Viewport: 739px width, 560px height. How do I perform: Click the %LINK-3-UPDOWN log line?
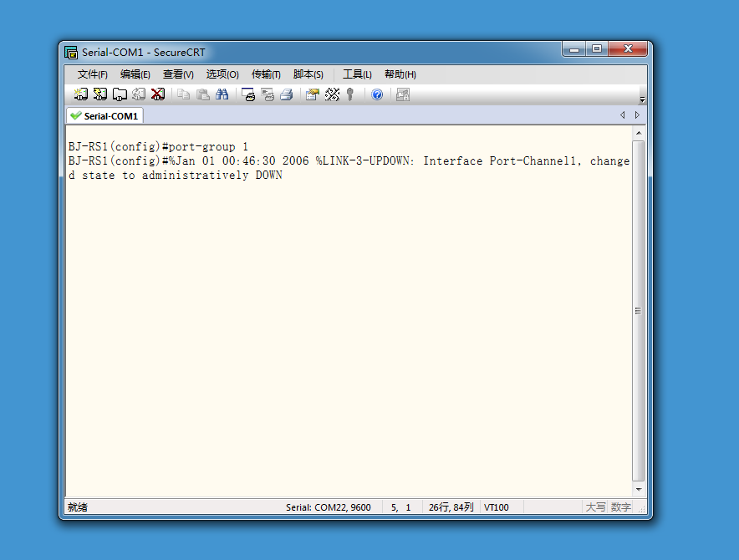pos(349,160)
